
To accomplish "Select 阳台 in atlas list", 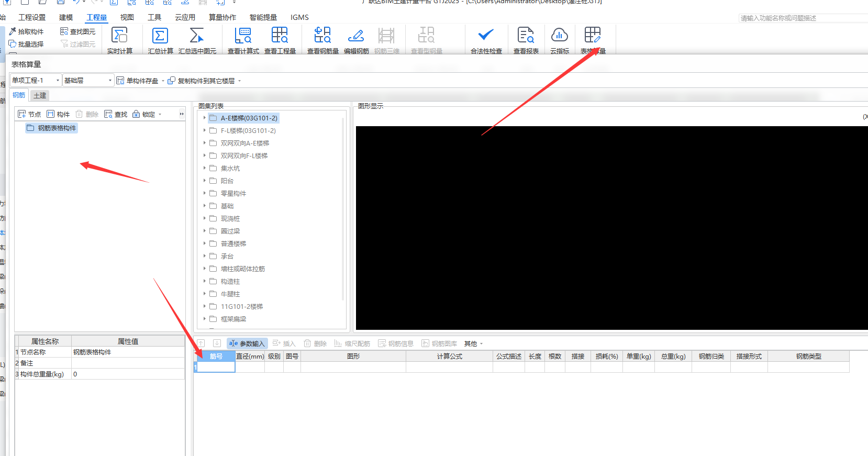I will [x=227, y=181].
